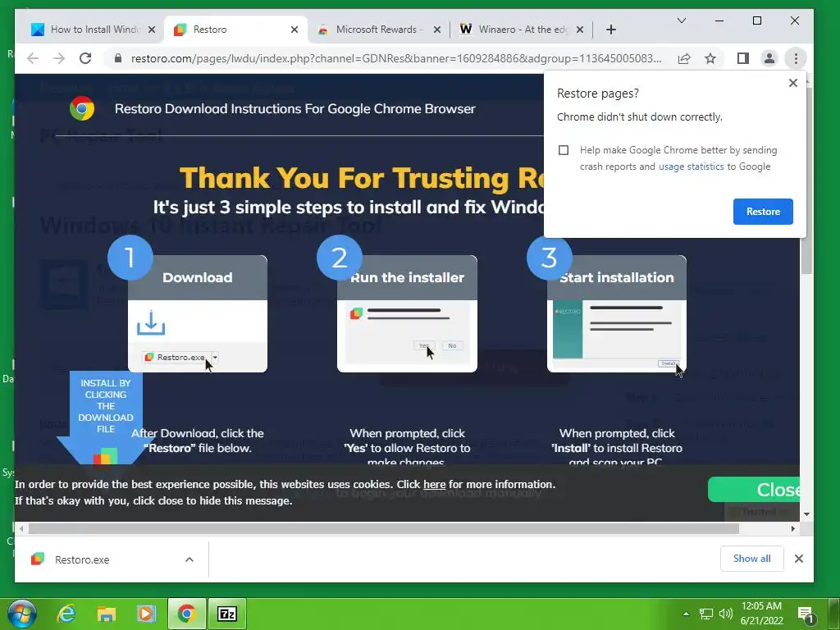Screen dimensions: 840x630
Task: Bookmark this page with the star icon
Action: coord(710,58)
